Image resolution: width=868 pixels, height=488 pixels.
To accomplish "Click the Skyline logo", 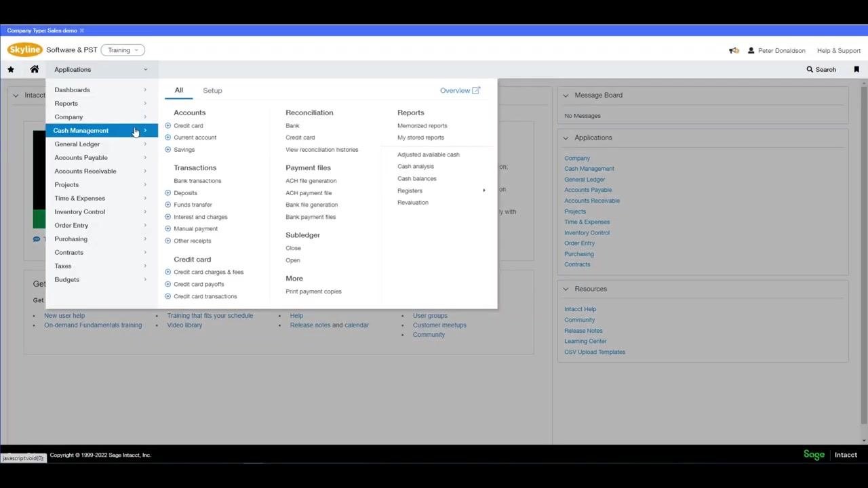I will point(25,50).
